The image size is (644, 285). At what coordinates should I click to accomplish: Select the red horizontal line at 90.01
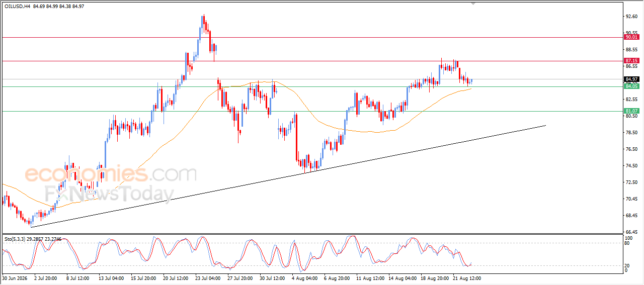point(312,37)
